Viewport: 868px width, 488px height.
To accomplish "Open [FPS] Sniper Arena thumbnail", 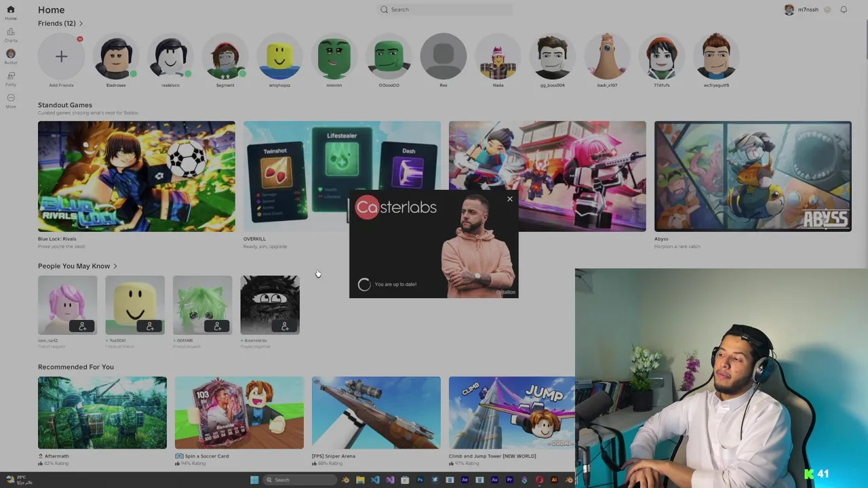I will 376,413.
